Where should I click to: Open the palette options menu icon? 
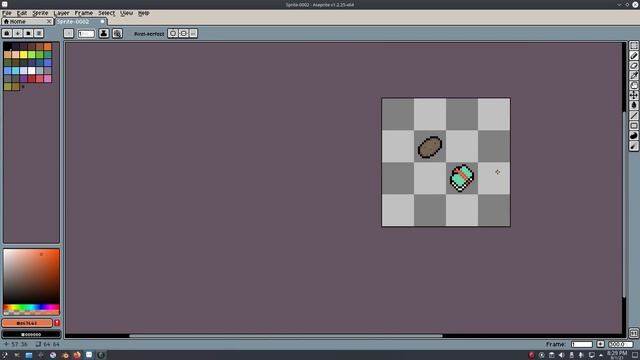pos(39,33)
